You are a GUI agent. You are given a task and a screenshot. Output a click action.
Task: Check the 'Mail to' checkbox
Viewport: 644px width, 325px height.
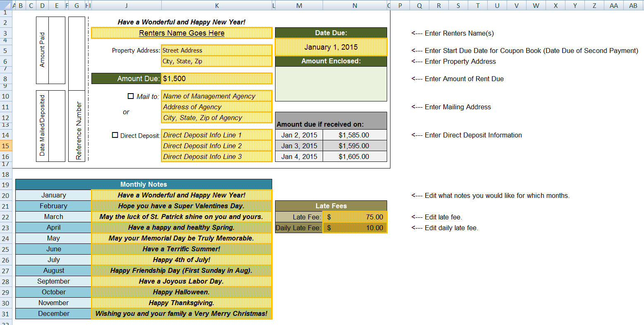click(x=131, y=96)
